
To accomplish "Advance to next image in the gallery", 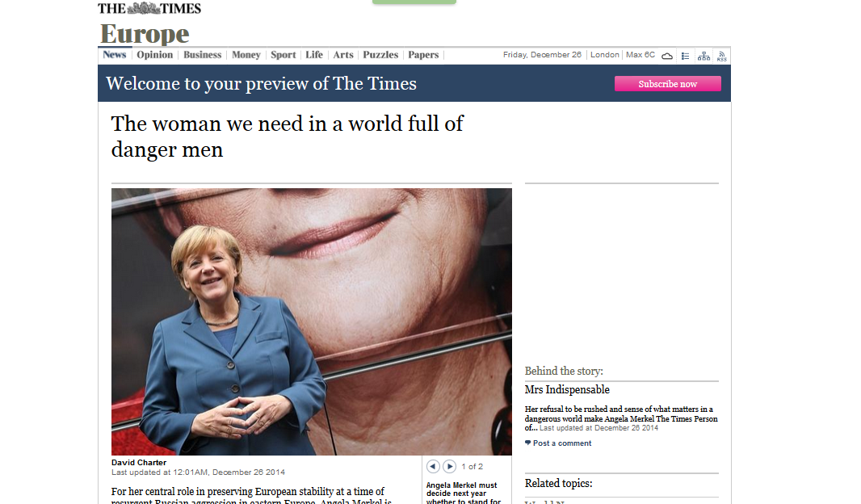I will pyautogui.click(x=449, y=466).
